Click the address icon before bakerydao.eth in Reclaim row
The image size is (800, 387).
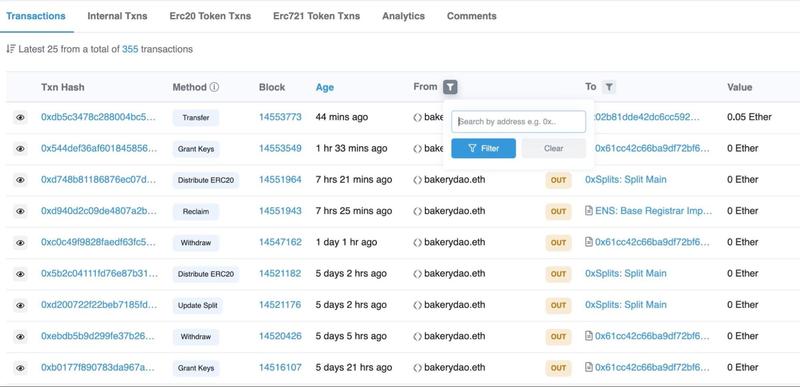(x=417, y=211)
